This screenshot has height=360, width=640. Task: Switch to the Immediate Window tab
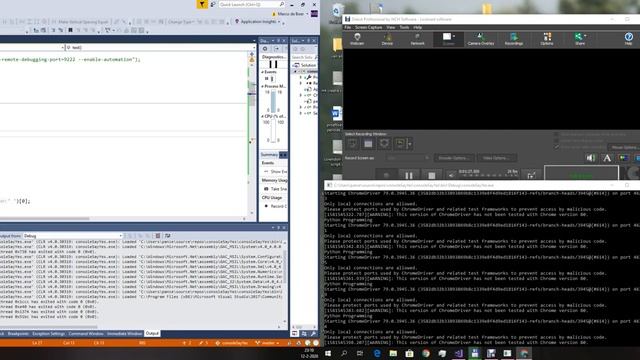click(124, 334)
